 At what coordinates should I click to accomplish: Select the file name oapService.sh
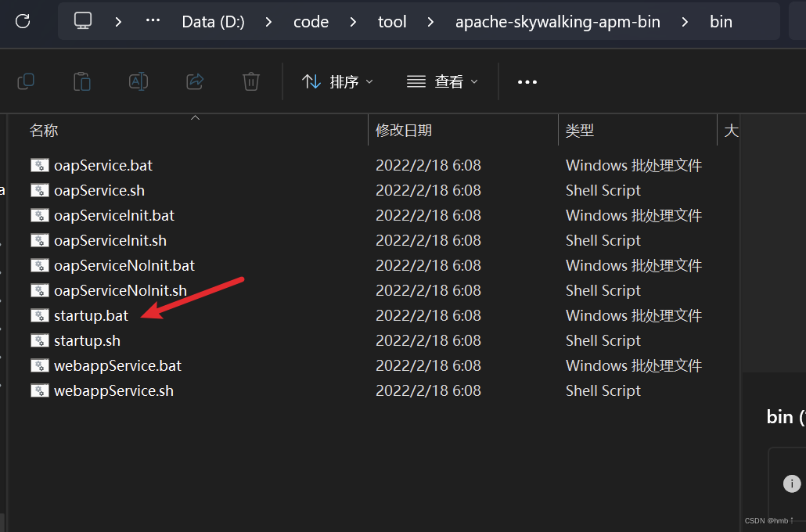tap(99, 190)
